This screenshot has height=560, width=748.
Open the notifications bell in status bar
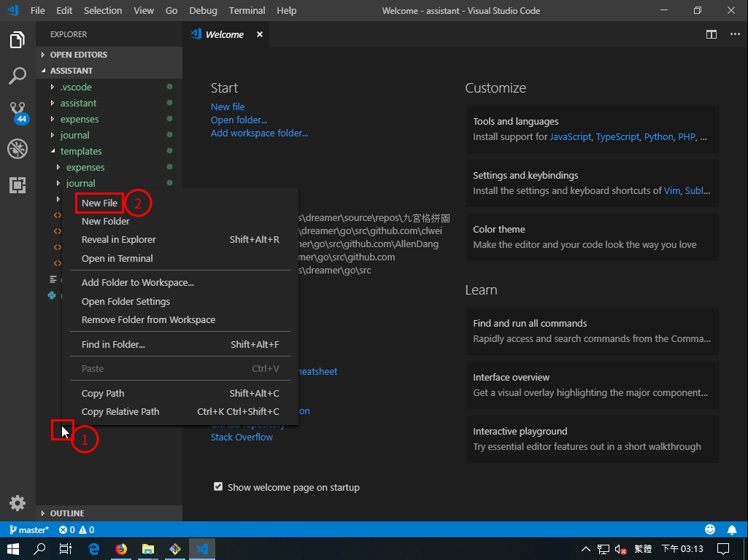pos(732,529)
